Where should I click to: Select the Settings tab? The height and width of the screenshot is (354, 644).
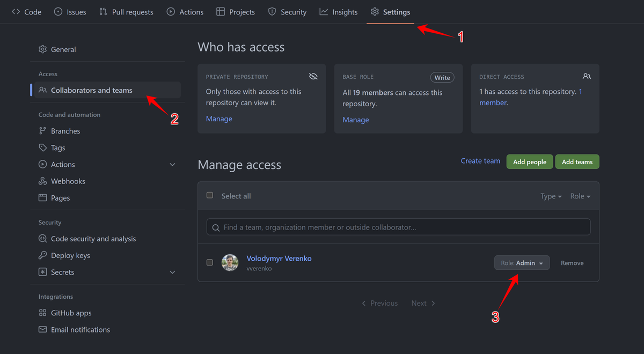tap(390, 12)
